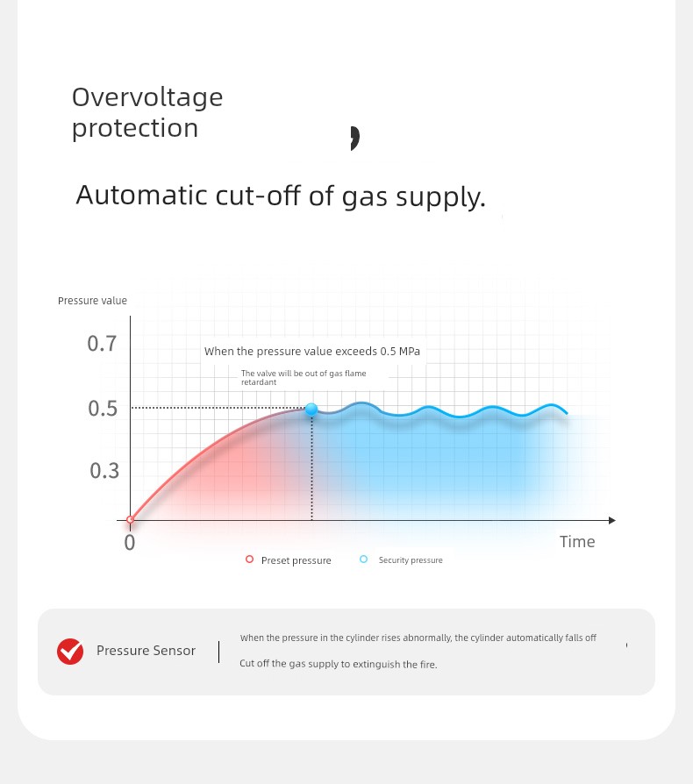The width and height of the screenshot is (693, 784).
Task: Click the large black comma mark
Action: point(354,139)
